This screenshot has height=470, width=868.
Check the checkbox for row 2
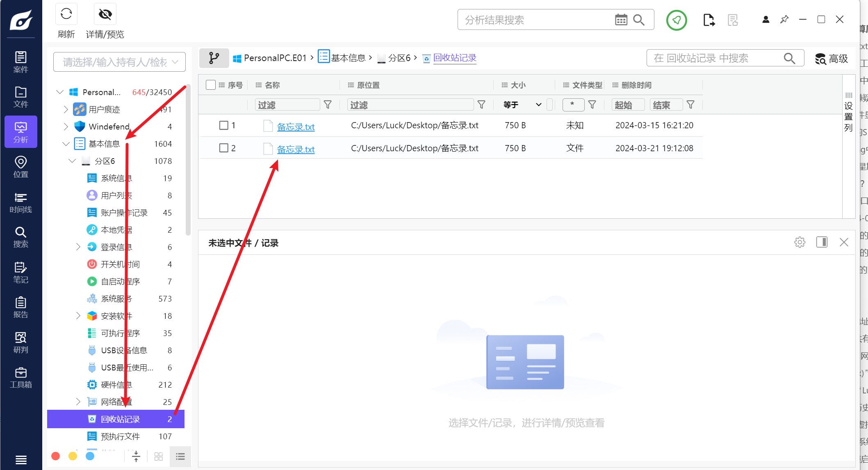[x=223, y=148]
